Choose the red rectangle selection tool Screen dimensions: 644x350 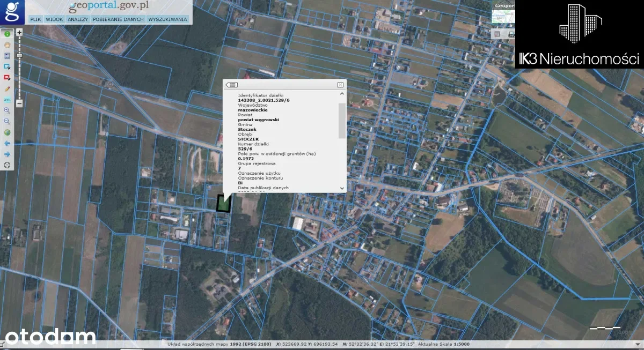pos(8,78)
